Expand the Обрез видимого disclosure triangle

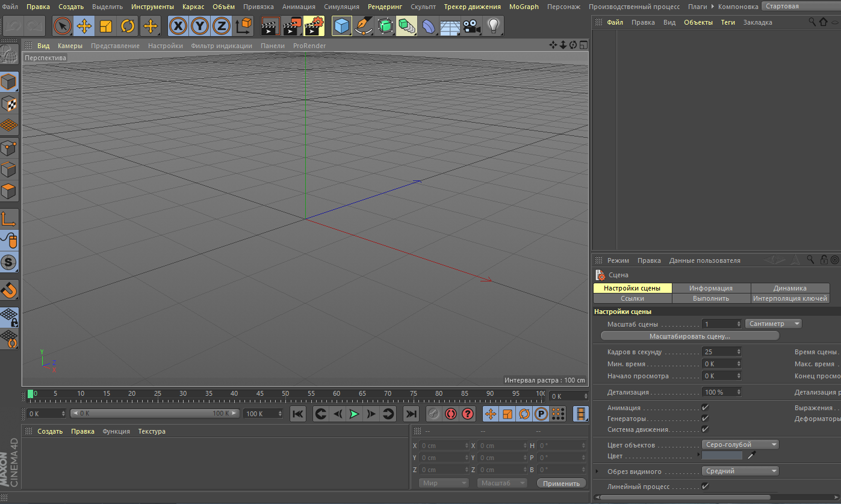coord(597,472)
